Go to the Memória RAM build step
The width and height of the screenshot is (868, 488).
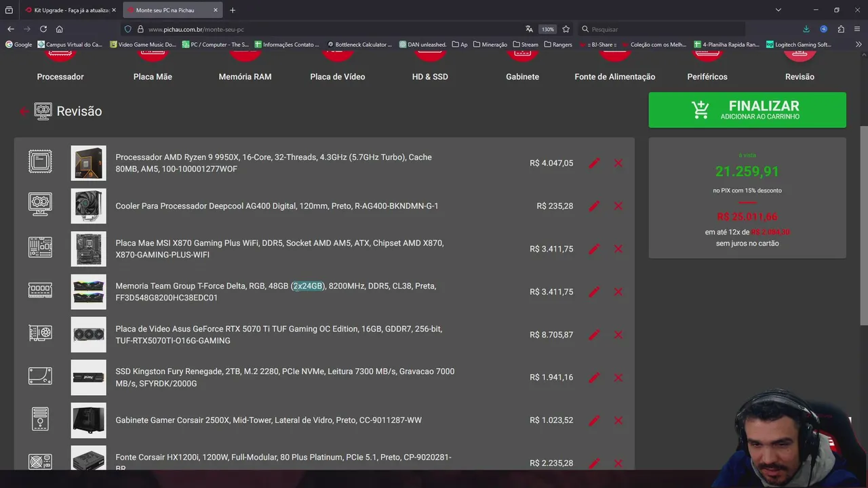[245, 77]
